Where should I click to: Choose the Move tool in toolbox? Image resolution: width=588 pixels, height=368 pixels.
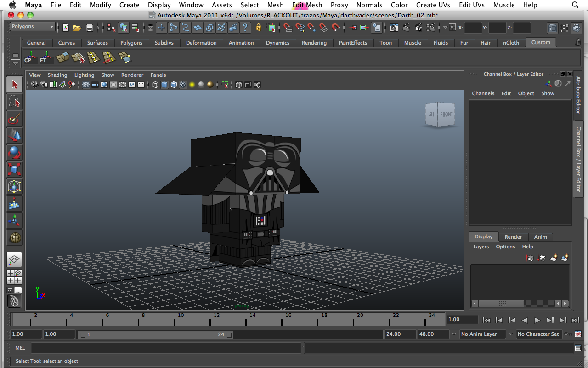coord(14,136)
